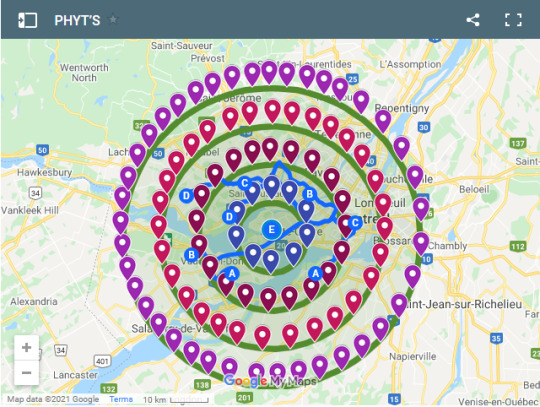The width and height of the screenshot is (540, 407).
Task: Select the route marker B inside the blue pin ring
Action: pyautogui.click(x=309, y=194)
